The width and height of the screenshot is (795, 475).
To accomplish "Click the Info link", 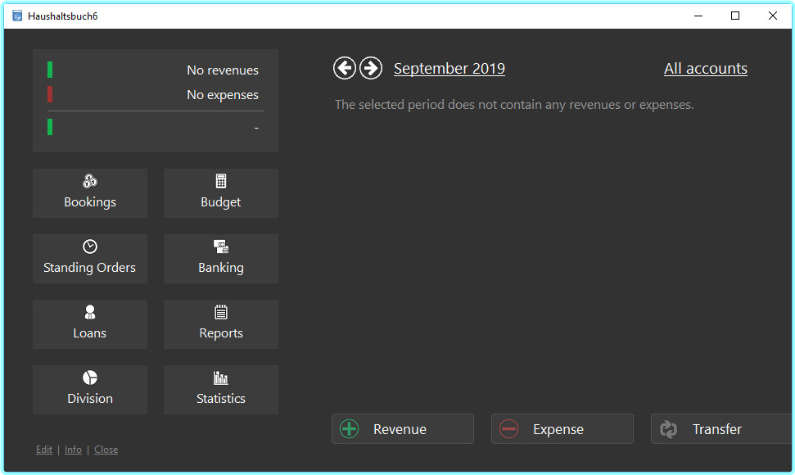I will 73,450.
